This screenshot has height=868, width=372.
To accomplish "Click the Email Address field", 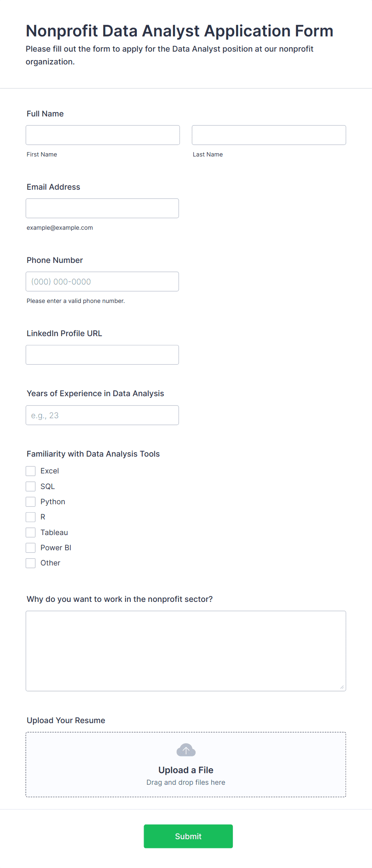I will pyautogui.click(x=102, y=208).
